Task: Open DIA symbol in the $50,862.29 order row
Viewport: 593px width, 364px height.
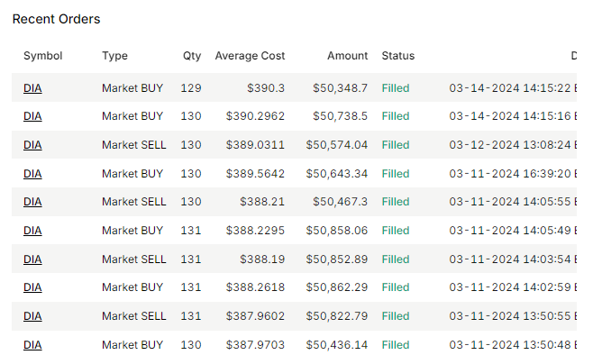Action: point(32,287)
